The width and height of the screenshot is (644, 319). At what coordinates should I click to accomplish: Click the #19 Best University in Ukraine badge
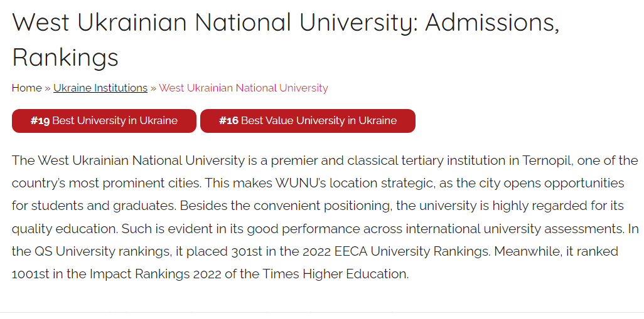pyautogui.click(x=104, y=120)
